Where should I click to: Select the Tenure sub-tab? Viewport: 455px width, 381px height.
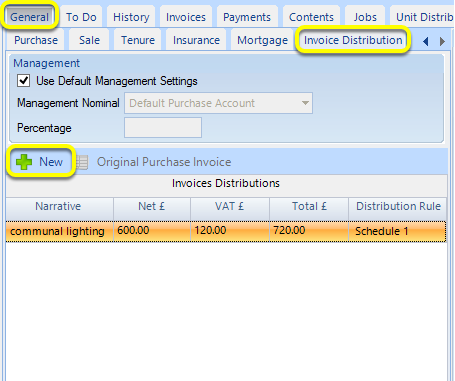pyautogui.click(x=138, y=40)
